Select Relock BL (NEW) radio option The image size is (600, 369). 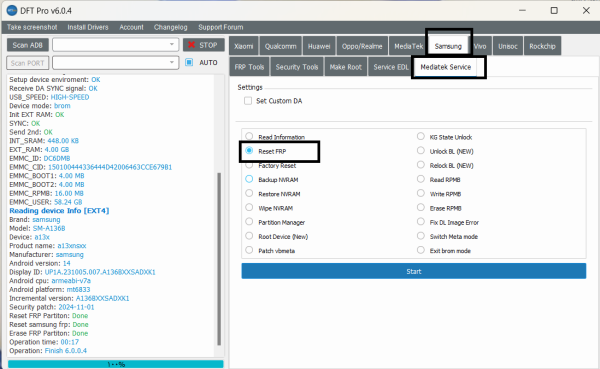pos(421,165)
